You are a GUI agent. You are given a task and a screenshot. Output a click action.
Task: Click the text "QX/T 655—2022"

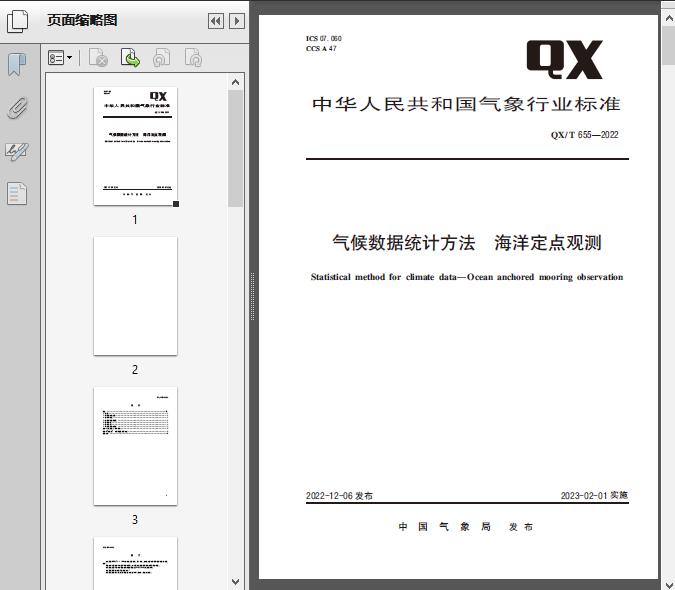point(584,135)
